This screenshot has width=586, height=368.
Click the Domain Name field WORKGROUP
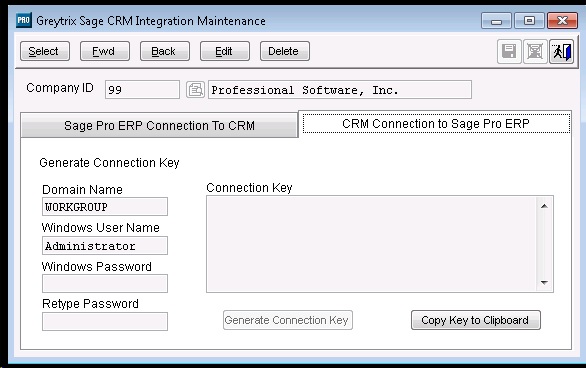tap(105, 207)
